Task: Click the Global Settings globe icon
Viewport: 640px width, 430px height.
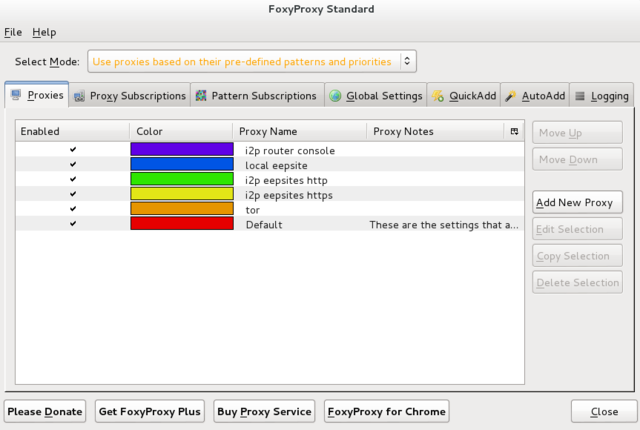Action: pos(335,96)
